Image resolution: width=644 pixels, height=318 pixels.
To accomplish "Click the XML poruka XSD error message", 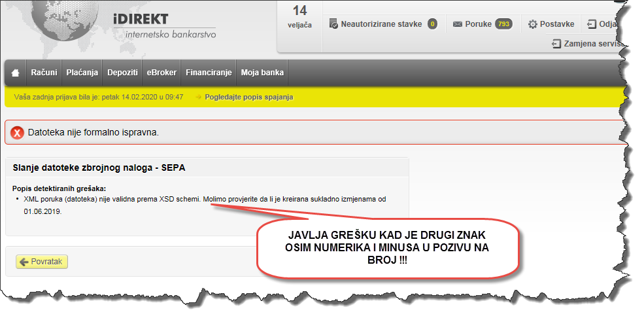I will click(x=205, y=205).
